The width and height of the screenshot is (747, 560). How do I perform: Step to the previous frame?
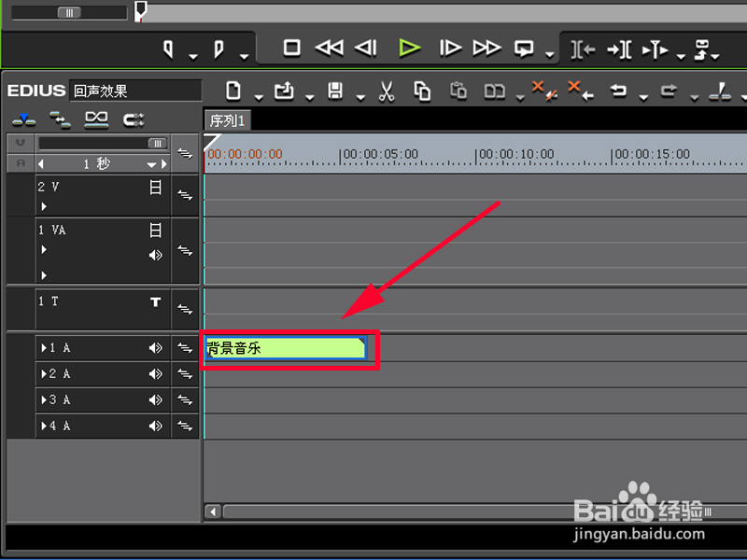click(x=366, y=48)
